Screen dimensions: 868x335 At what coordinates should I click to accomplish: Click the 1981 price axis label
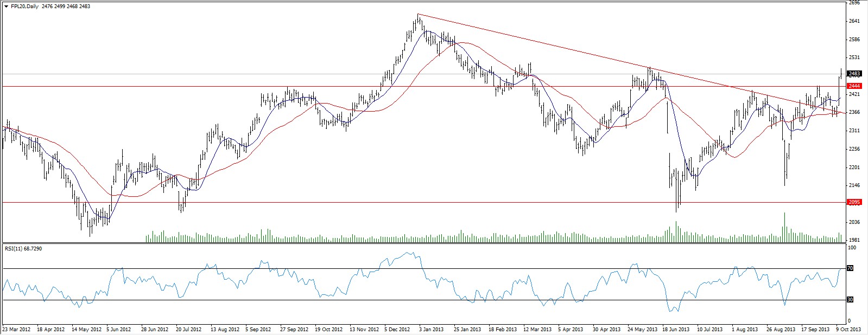click(x=854, y=240)
